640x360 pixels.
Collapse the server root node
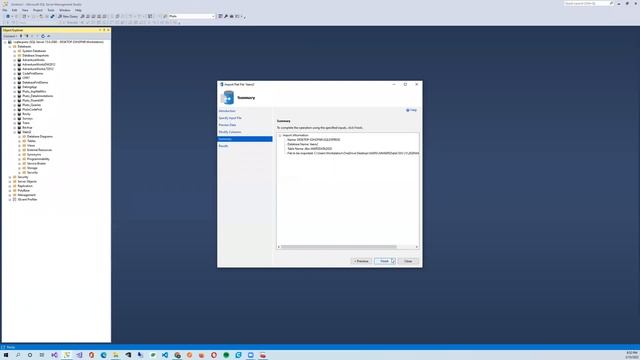coord(5,42)
